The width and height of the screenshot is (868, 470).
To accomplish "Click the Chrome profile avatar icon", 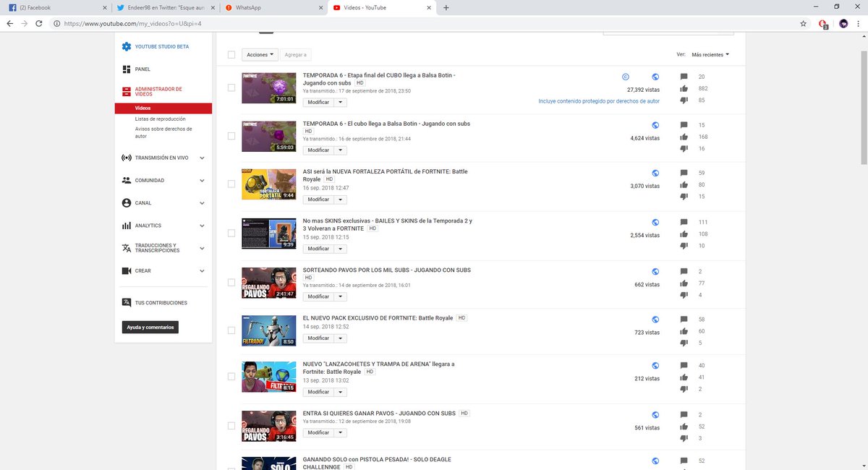I will (x=843, y=23).
